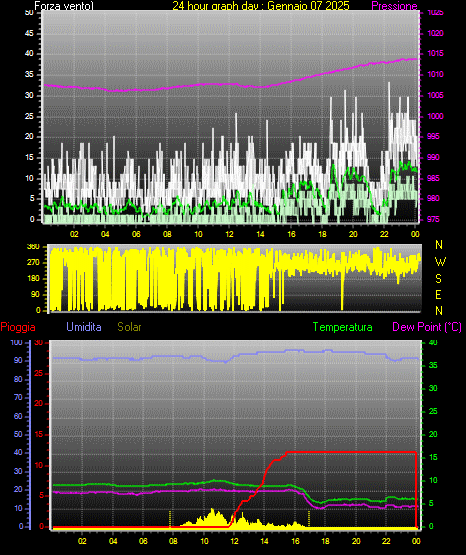Click the 18 hour mark on wind graph

322,234
